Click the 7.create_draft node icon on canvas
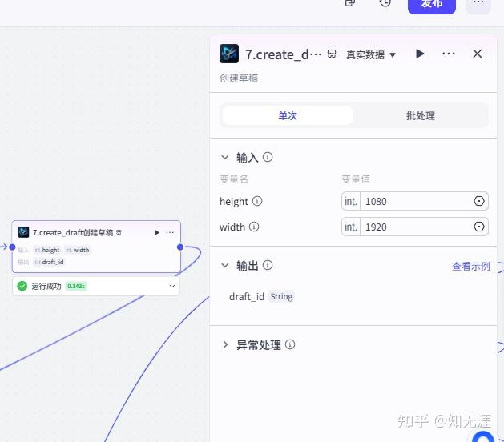504x442 pixels. [23, 232]
